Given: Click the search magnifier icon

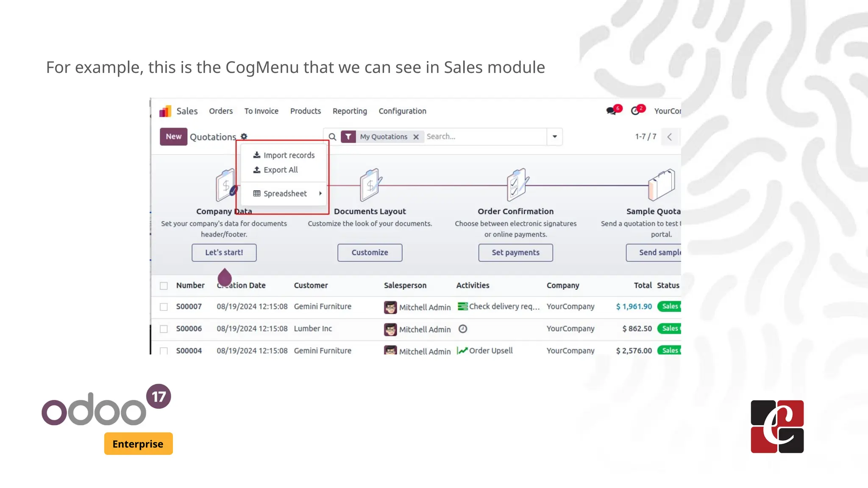Looking at the screenshot, I should pos(333,137).
